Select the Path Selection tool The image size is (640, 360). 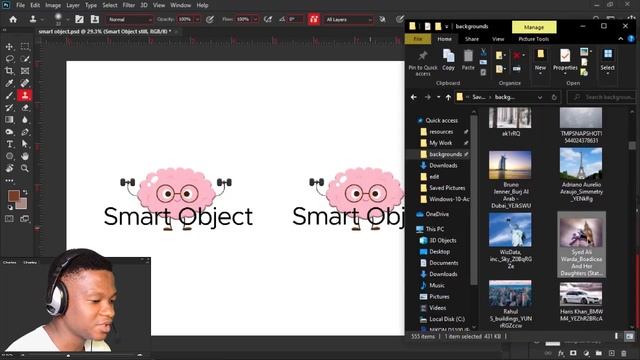[x=25, y=144]
